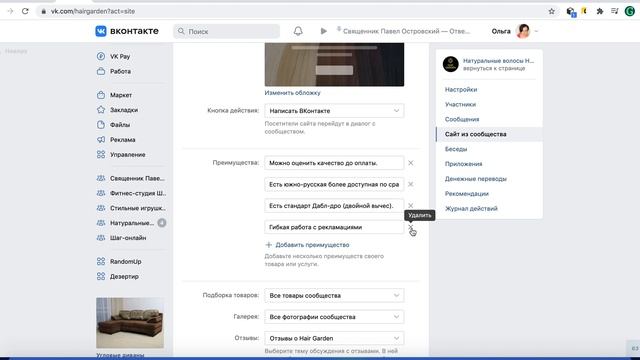This screenshot has width=640, height=360.
Task: Click the search field Поиск
Action: pos(227,31)
